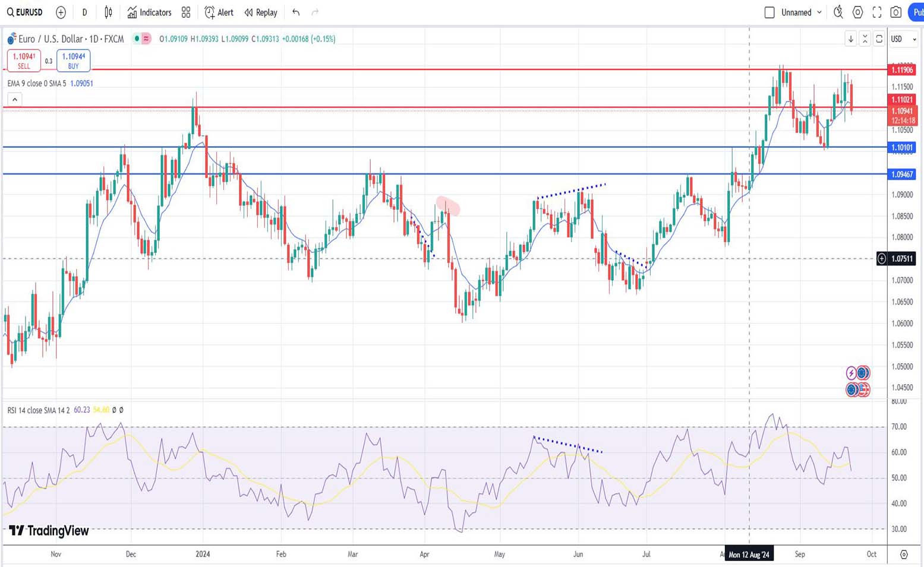Image resolution: width=924 pixels, height=567 pixels.
Task: Create a new Alert
Action: tap(219, 12)
